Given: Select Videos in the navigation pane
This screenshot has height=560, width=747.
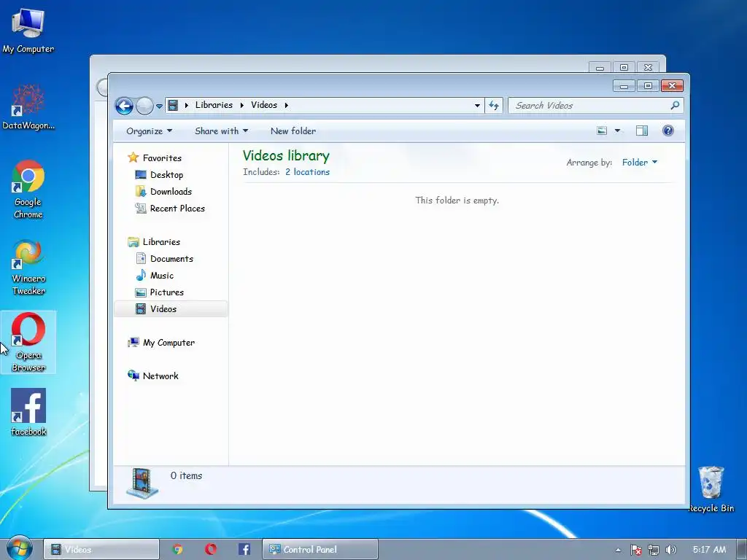Looking at the screenshot, I should click(171, 309).
